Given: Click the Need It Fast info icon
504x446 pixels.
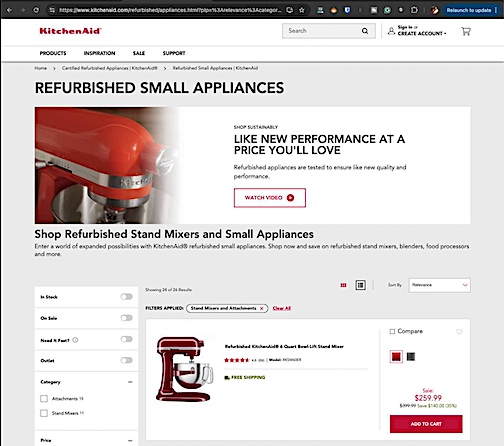Looking at the screenshot, I should click(x=75, y=340).
